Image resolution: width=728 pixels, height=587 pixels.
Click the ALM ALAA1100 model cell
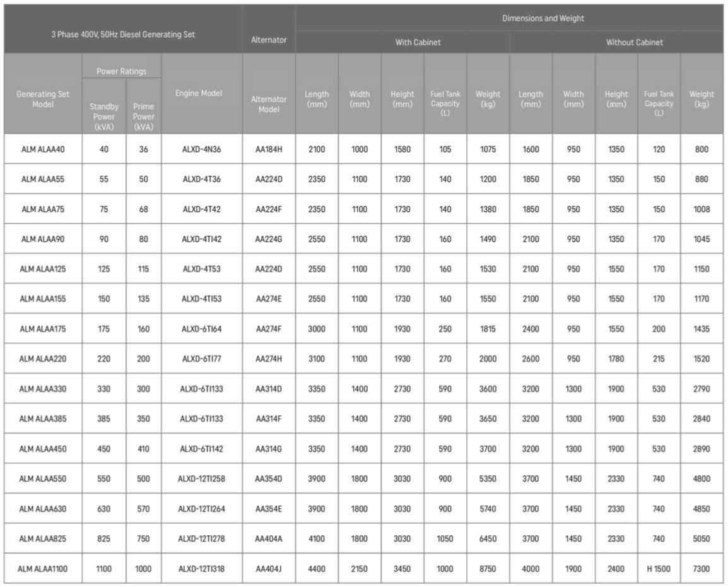click(43, 569)
